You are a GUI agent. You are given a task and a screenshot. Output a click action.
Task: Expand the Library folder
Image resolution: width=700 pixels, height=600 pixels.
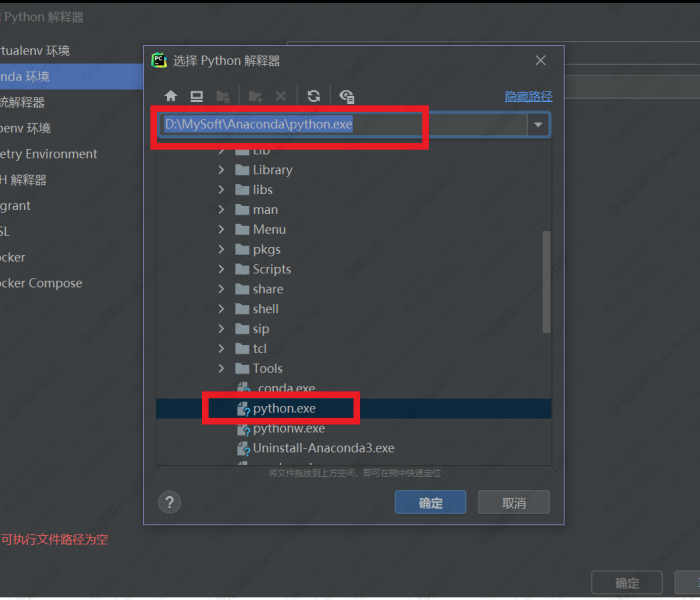click(x=221, y=170)
